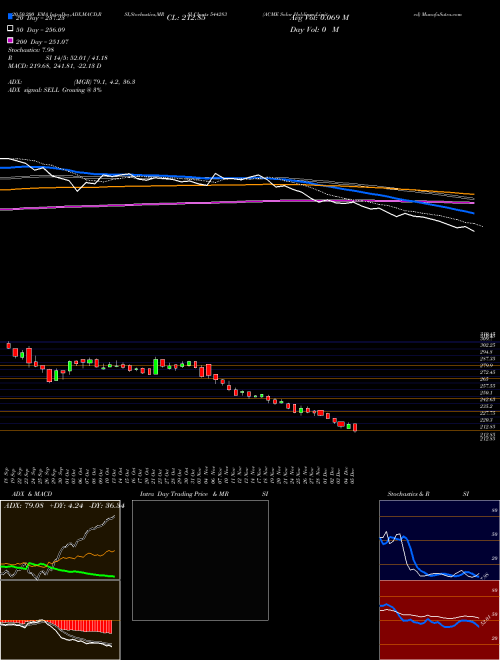Open the ADX indicator mini chart
Viewport: 500px width, 660px height.
[60, 540]
